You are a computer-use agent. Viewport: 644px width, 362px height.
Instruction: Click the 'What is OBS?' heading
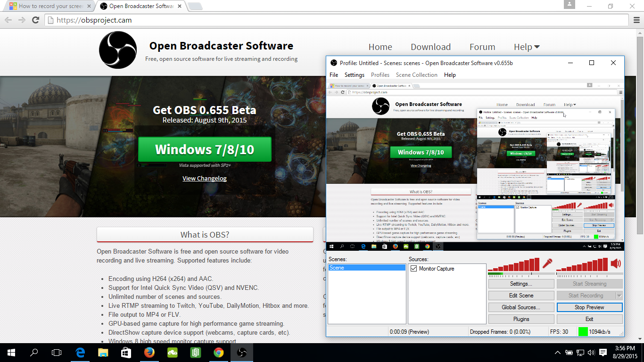[x=205, y=235]
